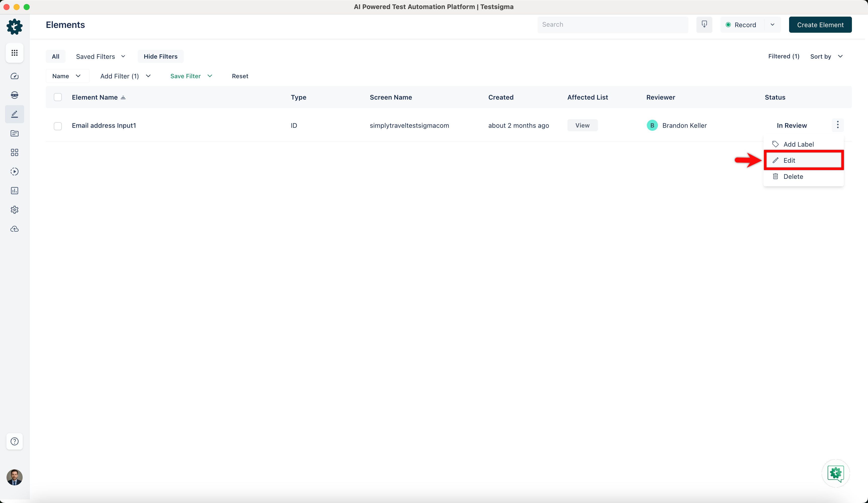Open the settings gear icon in sidebar
868x503 pixels.
pos(15,209)
